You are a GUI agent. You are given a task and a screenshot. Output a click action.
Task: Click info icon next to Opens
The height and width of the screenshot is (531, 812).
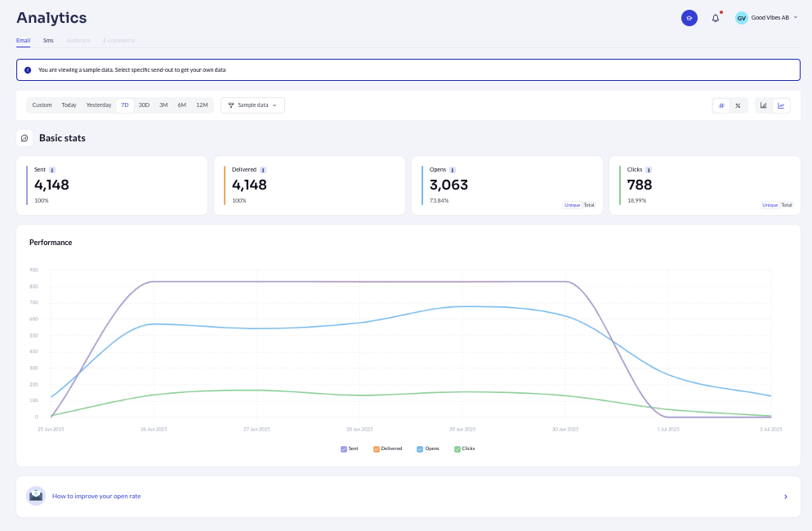pos(453,170)
